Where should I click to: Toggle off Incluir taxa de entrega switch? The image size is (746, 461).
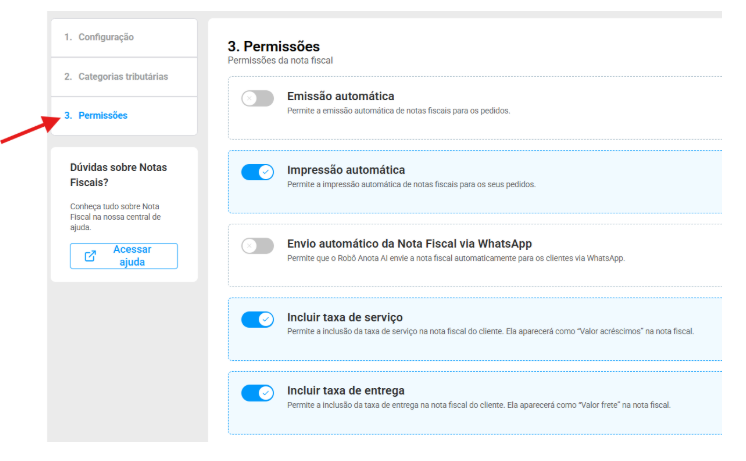(257, 392)
